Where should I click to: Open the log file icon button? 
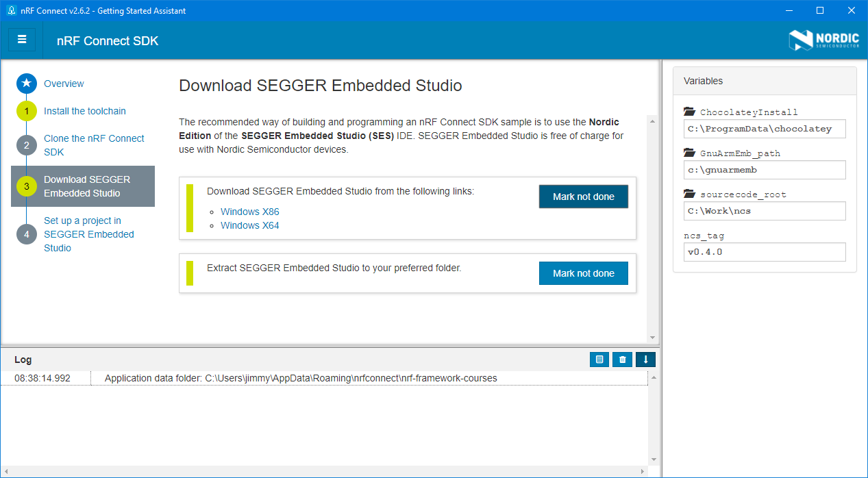tap(599, 360)
